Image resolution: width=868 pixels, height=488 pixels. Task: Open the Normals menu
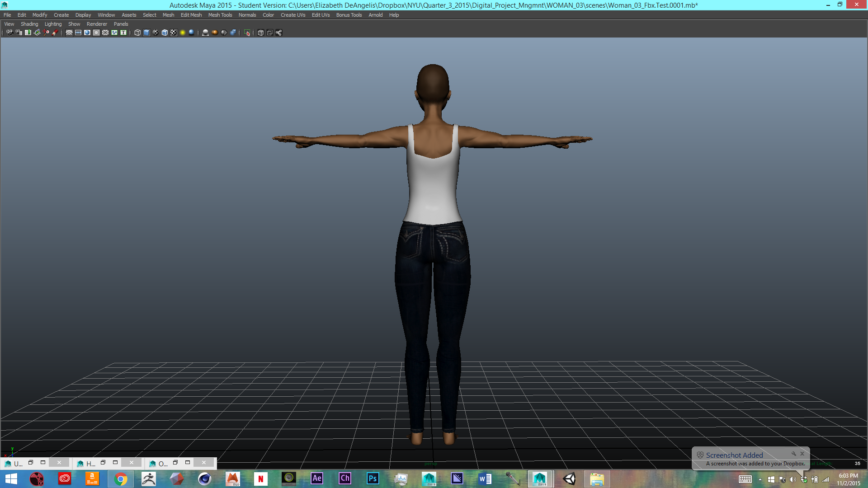[x=247, y=15]
